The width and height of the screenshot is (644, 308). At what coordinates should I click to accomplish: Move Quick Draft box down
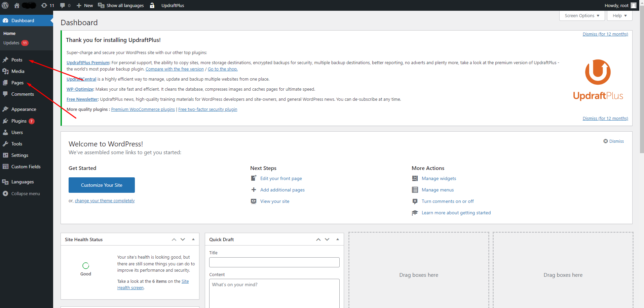(x=327, y=239)
